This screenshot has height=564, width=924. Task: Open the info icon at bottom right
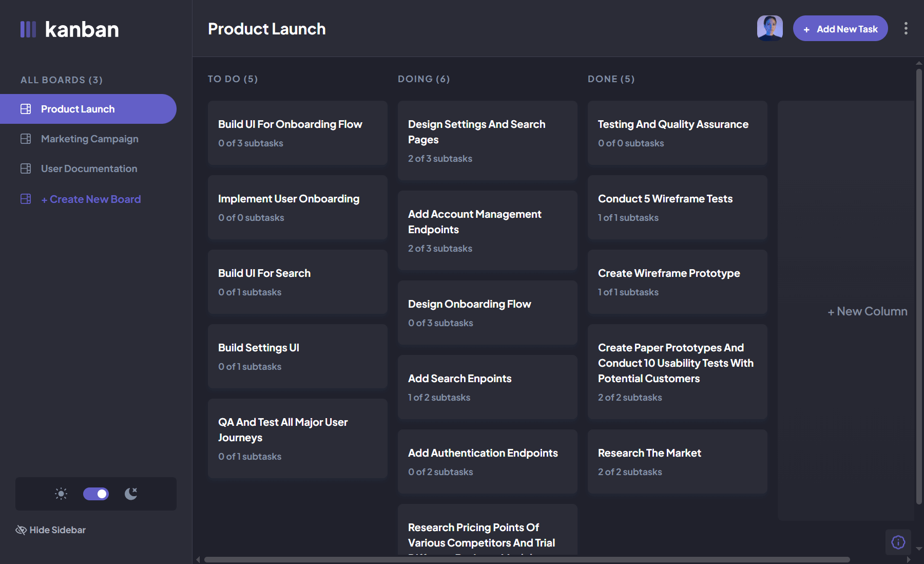point(897,542)
